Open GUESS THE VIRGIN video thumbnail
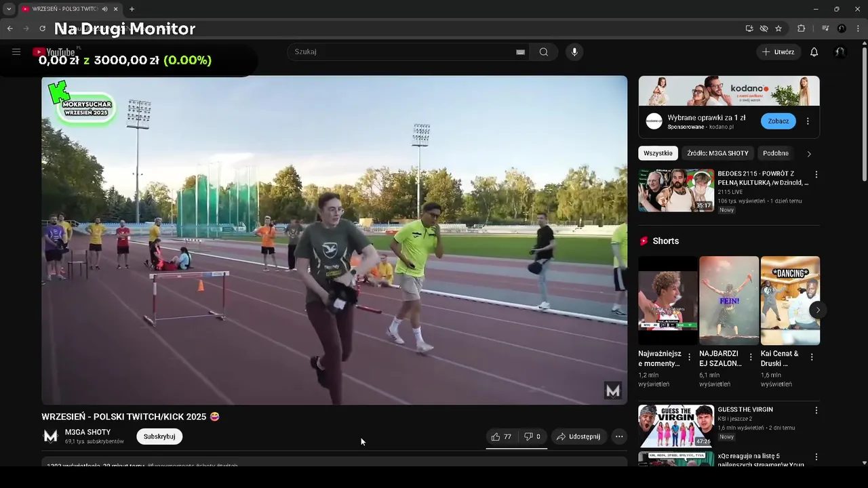Viewport: 868px width, 488px height. click(x=676, y=426)
